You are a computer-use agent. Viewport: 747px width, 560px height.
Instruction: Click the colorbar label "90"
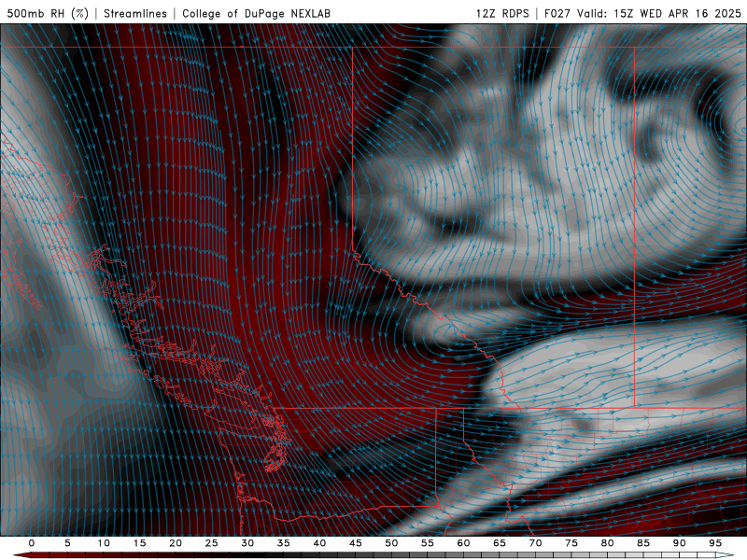680,543
